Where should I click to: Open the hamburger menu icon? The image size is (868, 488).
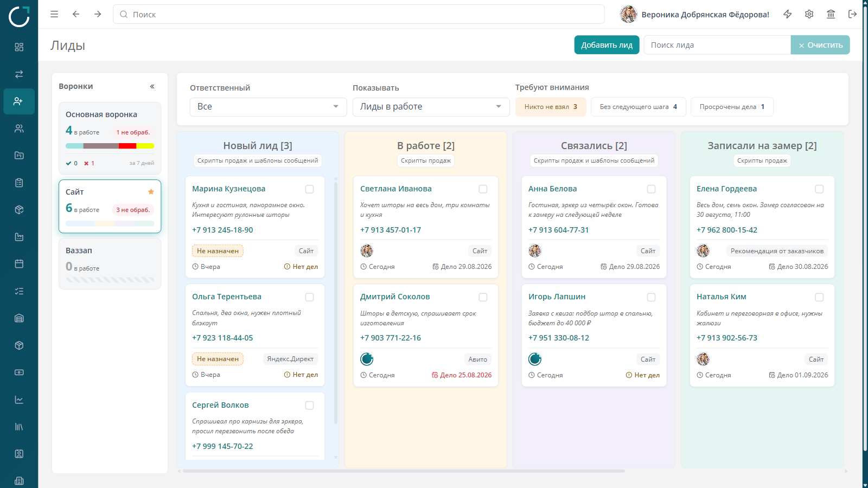click(54, 14)
